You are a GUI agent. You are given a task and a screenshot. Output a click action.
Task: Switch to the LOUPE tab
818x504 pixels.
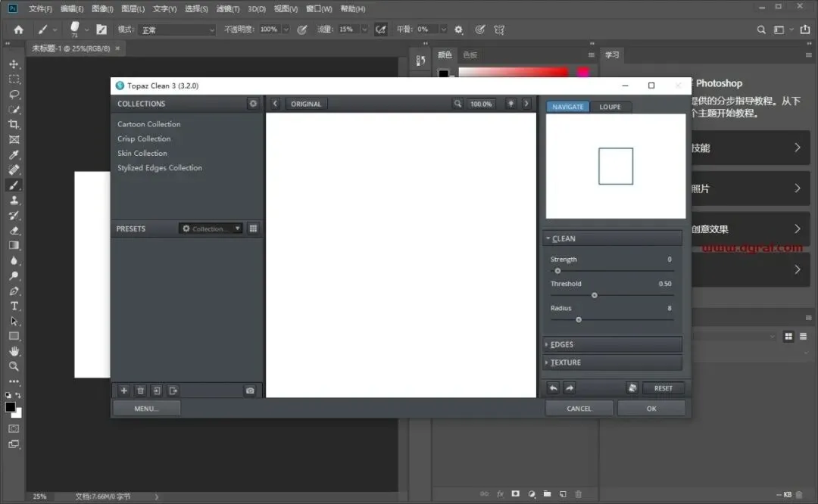[610, 107]
